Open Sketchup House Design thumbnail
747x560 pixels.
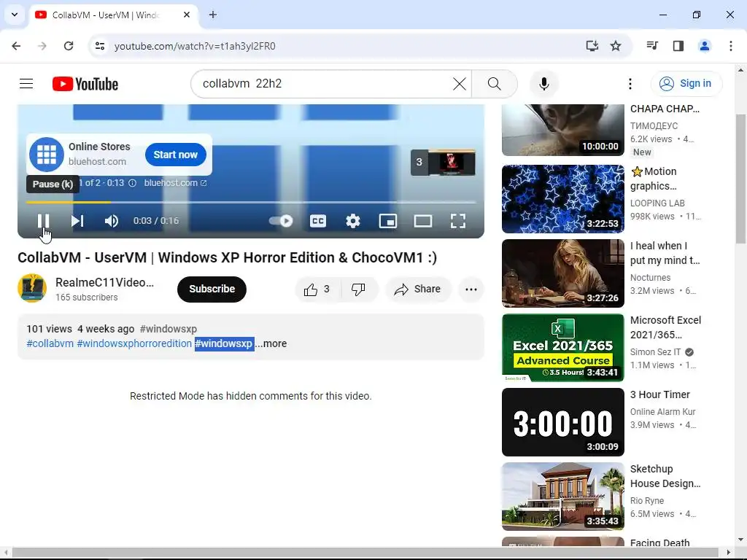point(562,496)
